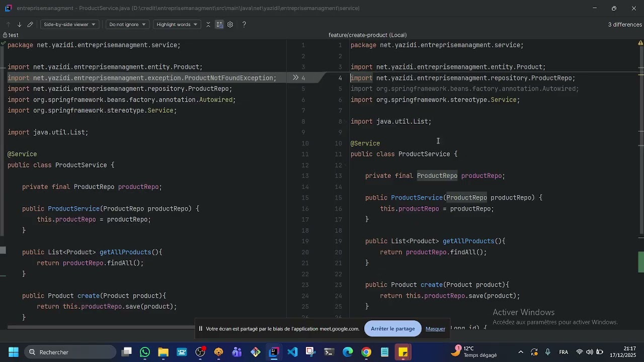This screenshot has height=362, width=644.
Task: Open the Side-by-side viewer dropdown
Action: [69, 24]
